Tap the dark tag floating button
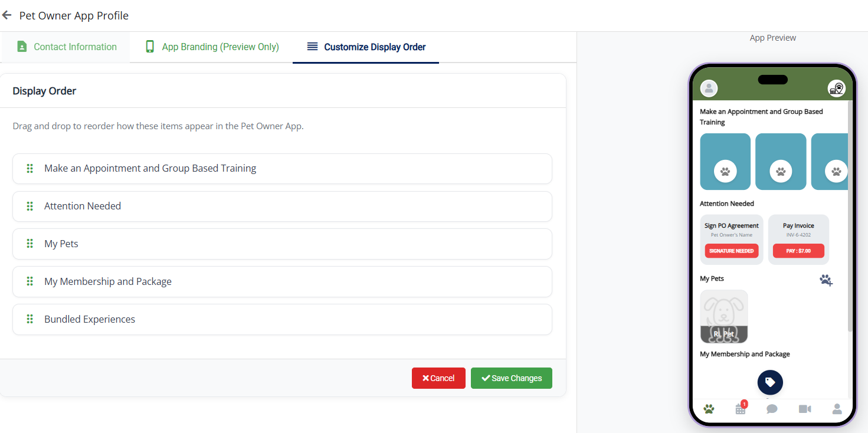The width and height of the screenshot is (868, 433). click(770, 382)
